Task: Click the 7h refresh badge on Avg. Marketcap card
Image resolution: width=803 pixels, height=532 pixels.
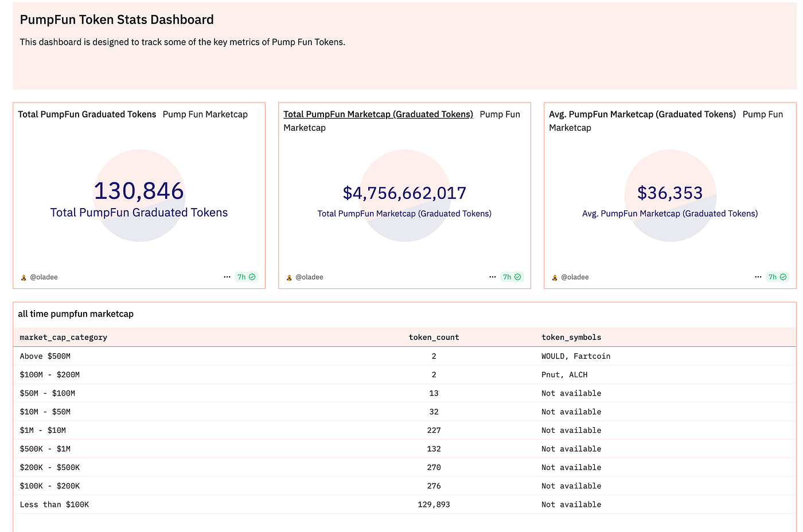Action: pyautogui.click(x=778, y=277)
